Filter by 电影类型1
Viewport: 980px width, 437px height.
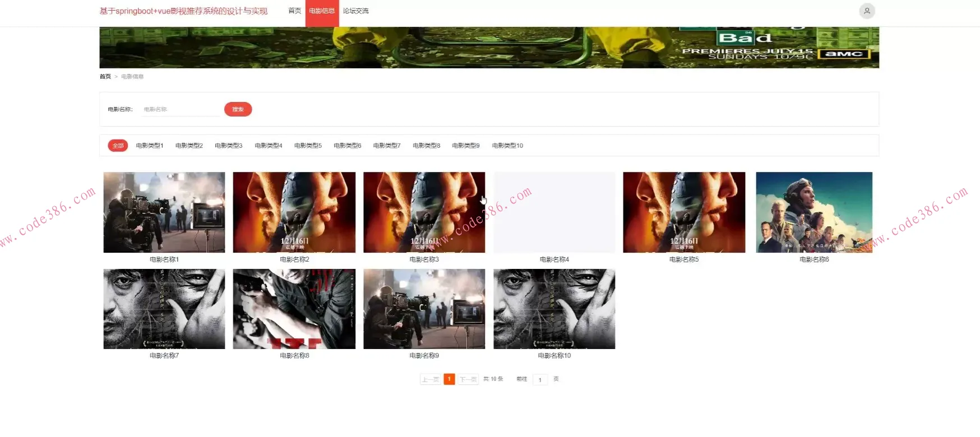coord(150,146)
